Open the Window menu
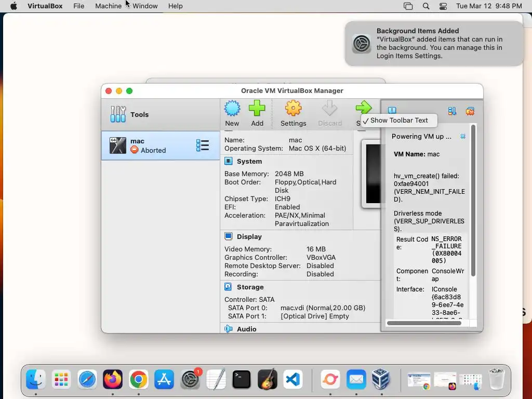This screenshot has height=399, width=532. (x=145, y=6)
